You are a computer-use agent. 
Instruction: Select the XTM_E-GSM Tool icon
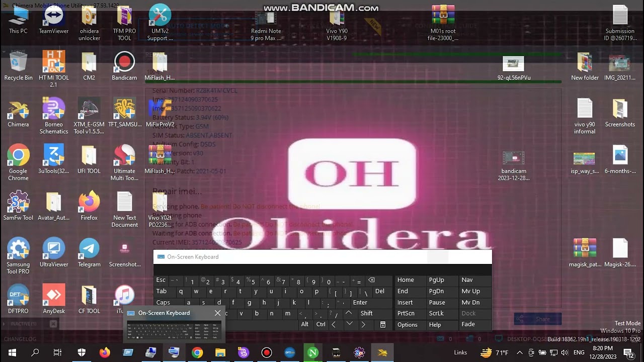tap(89, 117)
